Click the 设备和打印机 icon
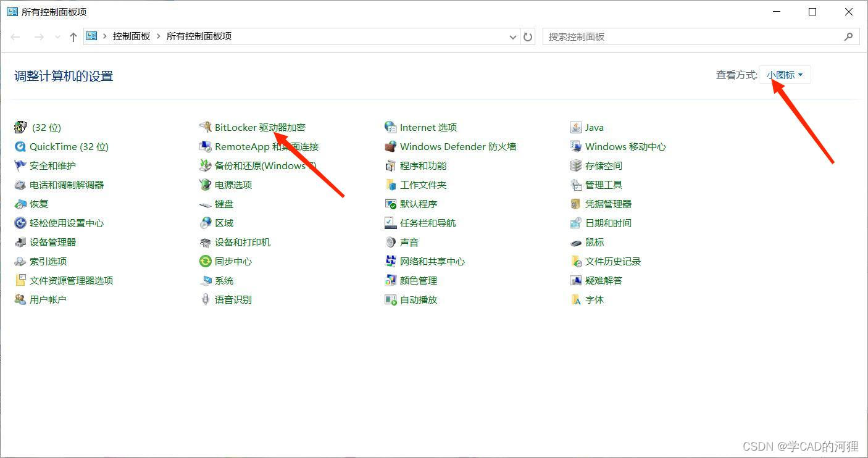 (x=206, y=242)
